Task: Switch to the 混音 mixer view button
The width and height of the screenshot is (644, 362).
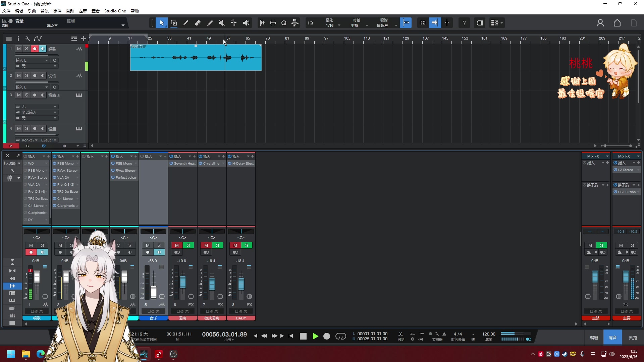Action: click(x=612, y=338)
